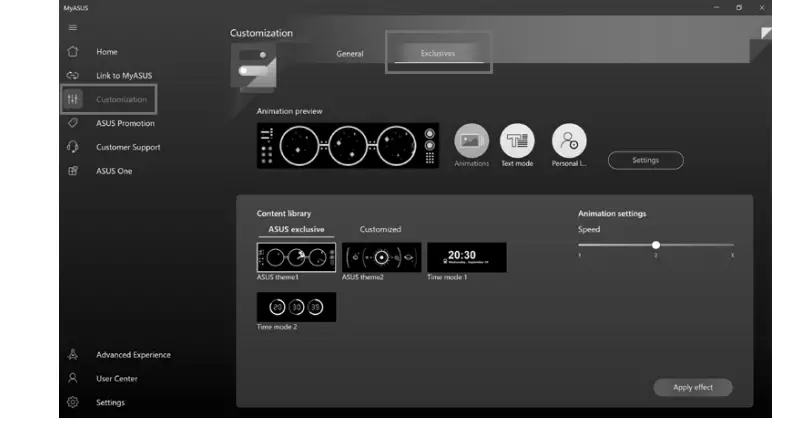Go to the Home menu item
Image resolution: width=801 pixels, height=439 pixels.
click(107, 52)
